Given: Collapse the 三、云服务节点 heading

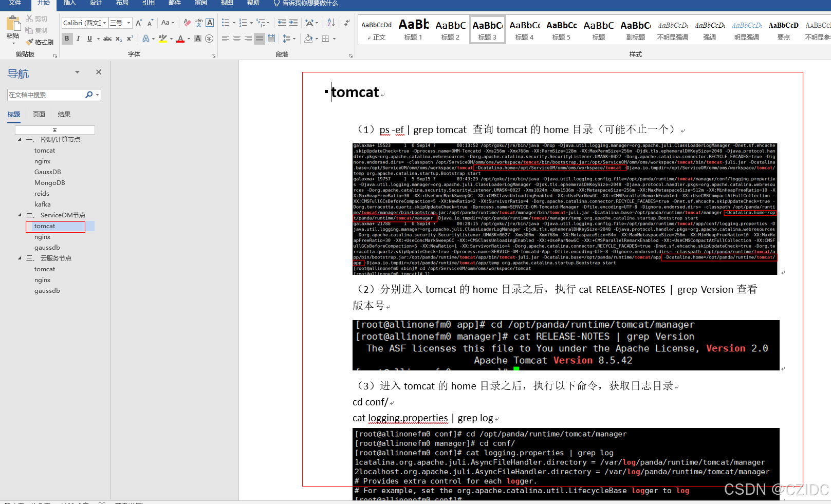Looking at the screenshot, I should [20, 258].
